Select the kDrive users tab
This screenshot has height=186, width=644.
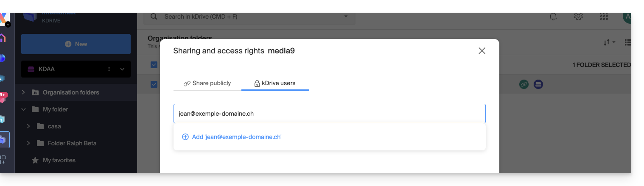(x=275, y=83)
